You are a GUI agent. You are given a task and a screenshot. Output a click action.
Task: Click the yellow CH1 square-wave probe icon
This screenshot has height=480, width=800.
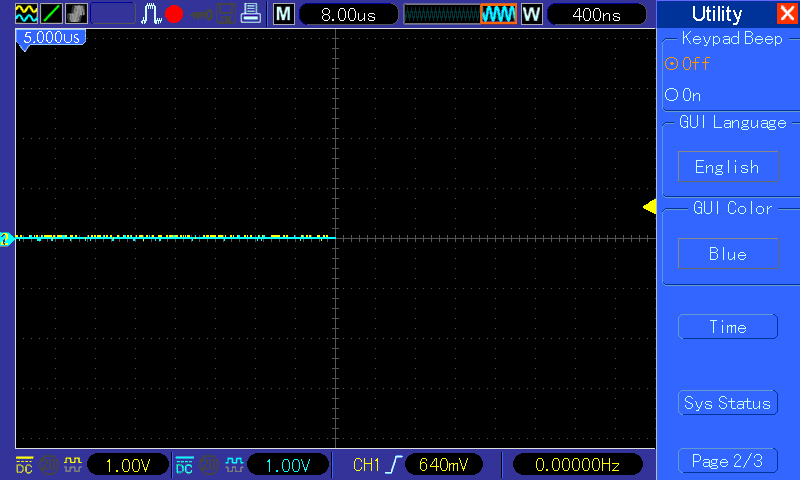[x=72, y=465]
